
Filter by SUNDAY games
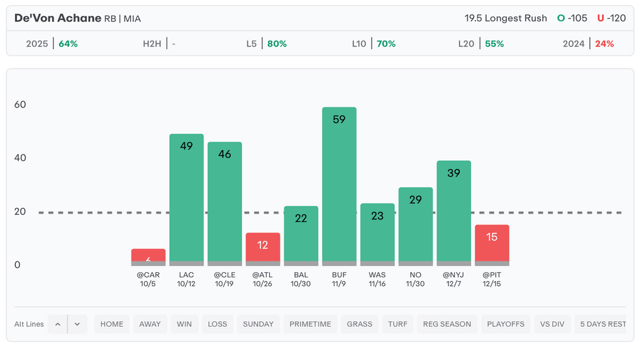258,324
